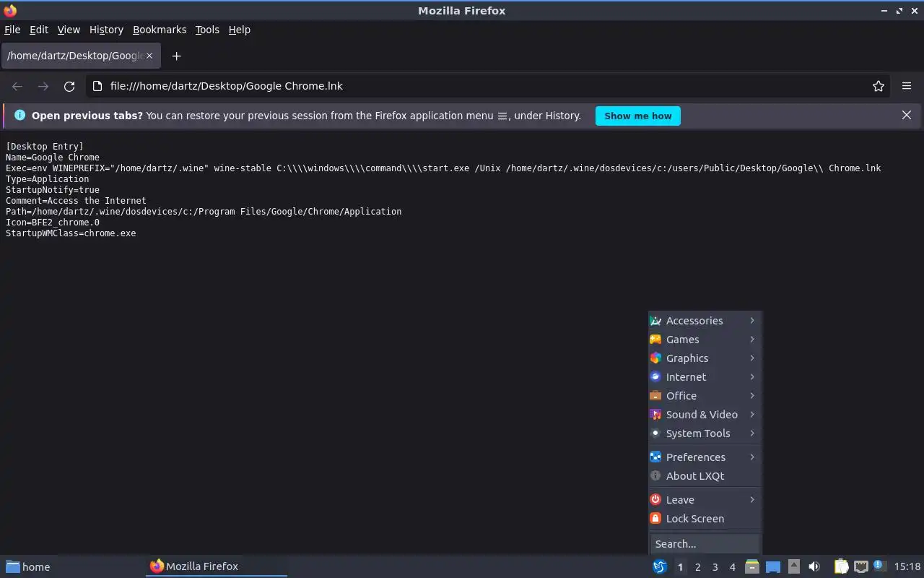Open the Firefox hamburger application menu

907,86
